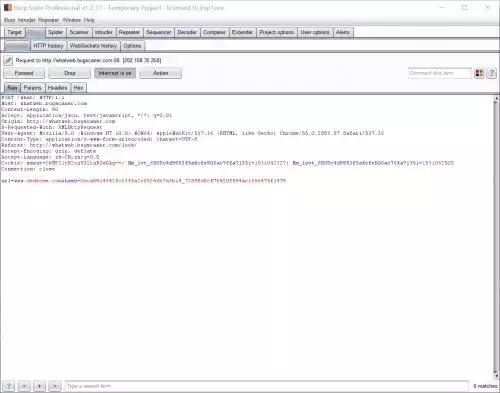Click the add plus search button

[39, 386]
